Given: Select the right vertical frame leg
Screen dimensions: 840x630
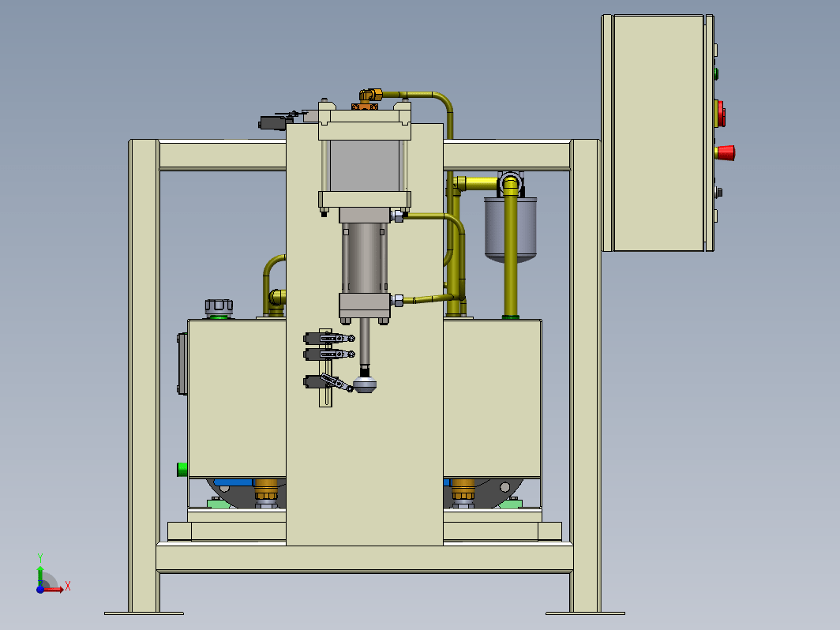Looking at the screenshot, I should (586, 376).
